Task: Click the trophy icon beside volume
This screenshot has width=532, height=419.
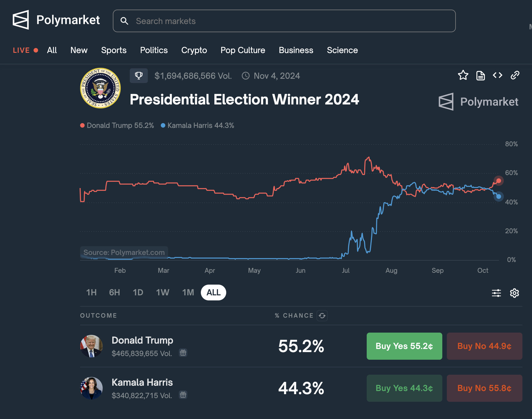Action: point(139,76)
